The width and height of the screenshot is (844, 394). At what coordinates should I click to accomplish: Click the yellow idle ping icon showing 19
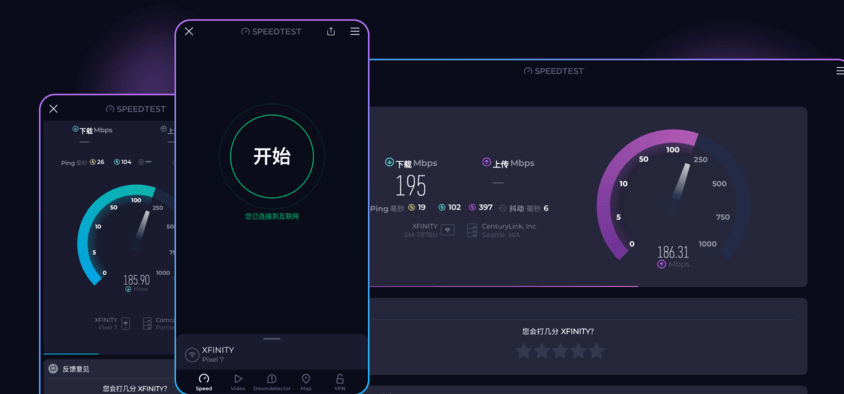point(411,207)
